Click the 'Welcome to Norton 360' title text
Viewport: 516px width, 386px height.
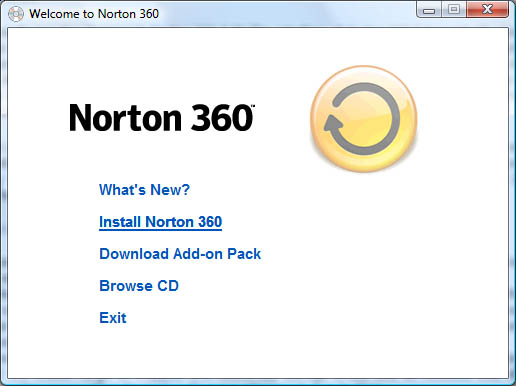(x=94, y=14)
